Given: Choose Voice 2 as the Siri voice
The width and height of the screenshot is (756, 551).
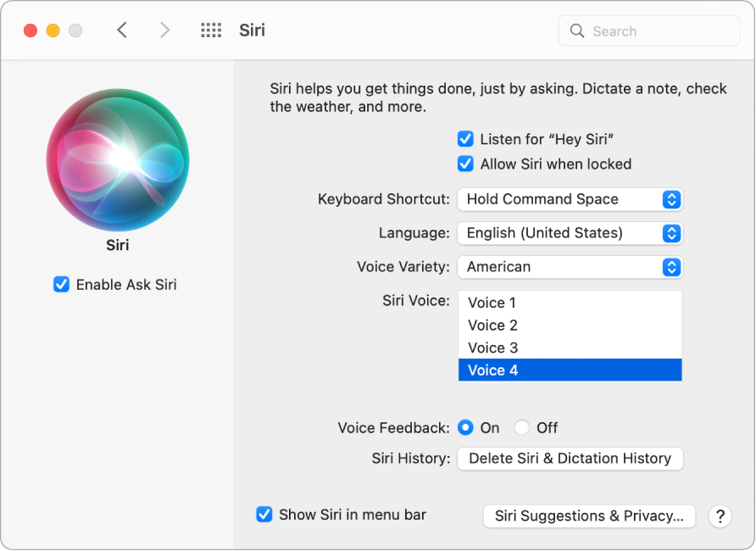Looking at the screenshot, I should point(492,325).
